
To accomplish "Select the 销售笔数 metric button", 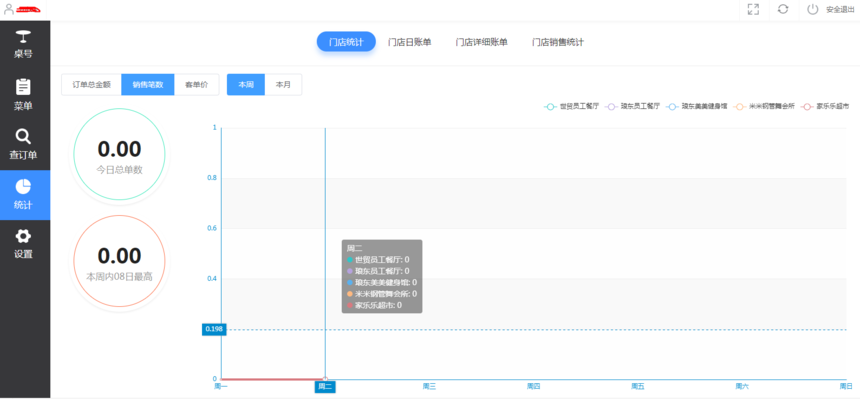I will click(x=148, y=85).
